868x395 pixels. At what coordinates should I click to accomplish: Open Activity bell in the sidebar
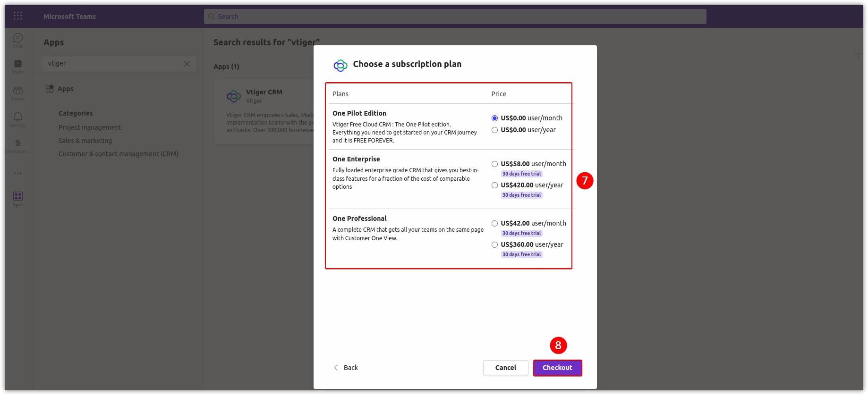point(18,119)
